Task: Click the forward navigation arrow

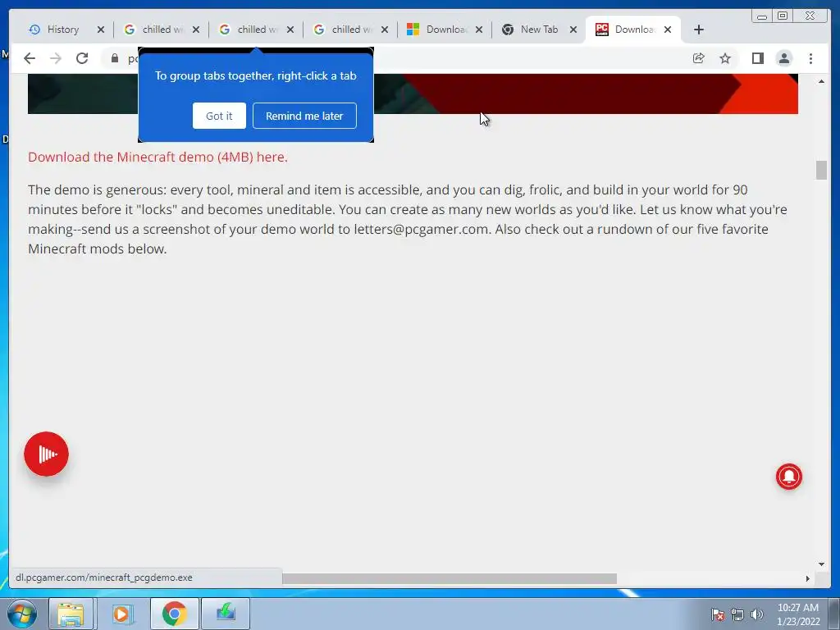Action: click(56, 58)
